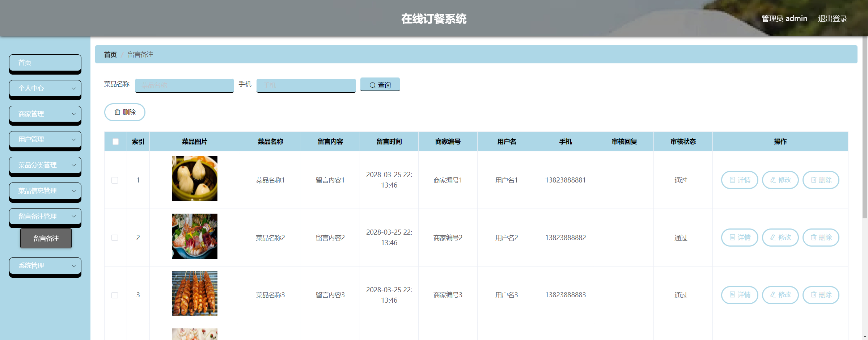Click the 详情 document icon for row 1
The height and width of the screenshot is (340, 868).
pos(732,180)
